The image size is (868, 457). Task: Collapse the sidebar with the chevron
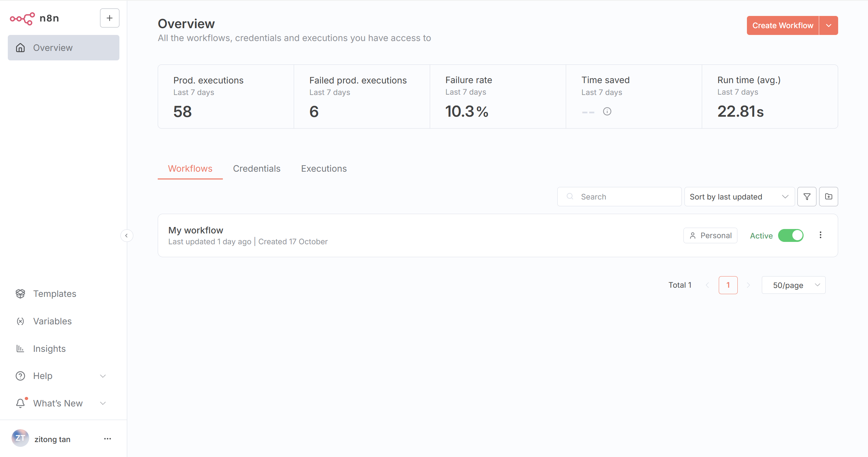127,235
